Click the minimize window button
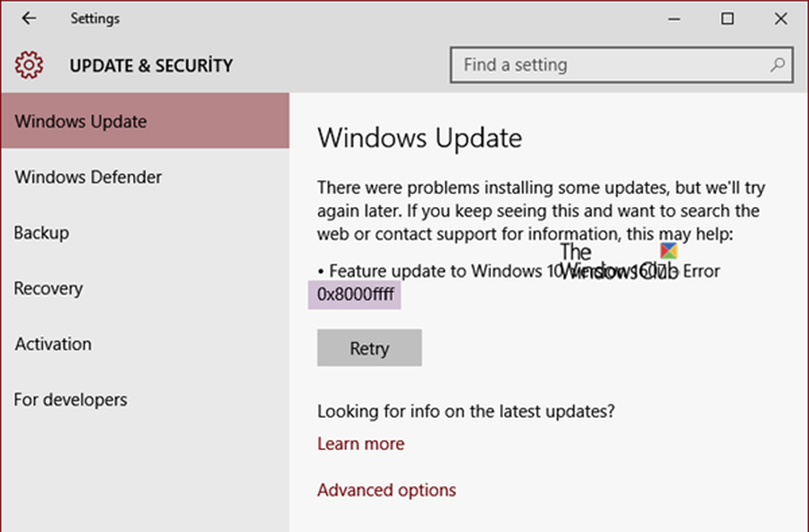Image resolution: width=809 pixels, height=532 pixels. tap(675, 18)
